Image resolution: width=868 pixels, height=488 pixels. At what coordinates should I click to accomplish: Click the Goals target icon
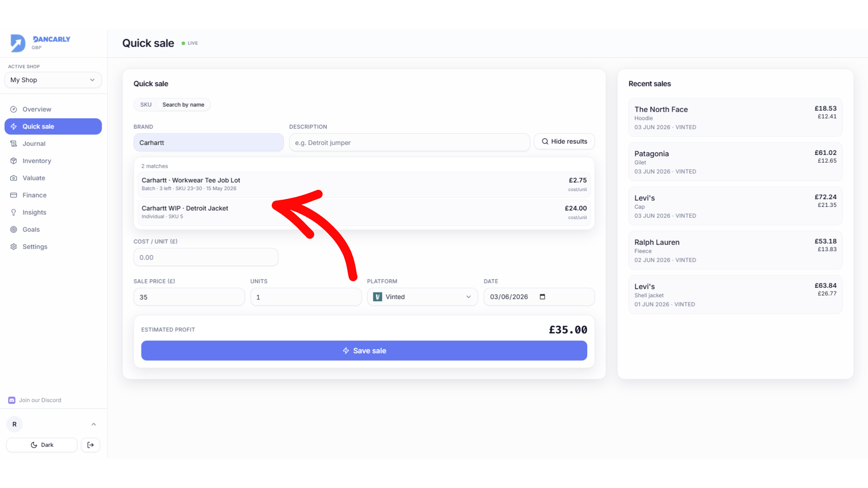pyautogui.click(x=14, y=230)
